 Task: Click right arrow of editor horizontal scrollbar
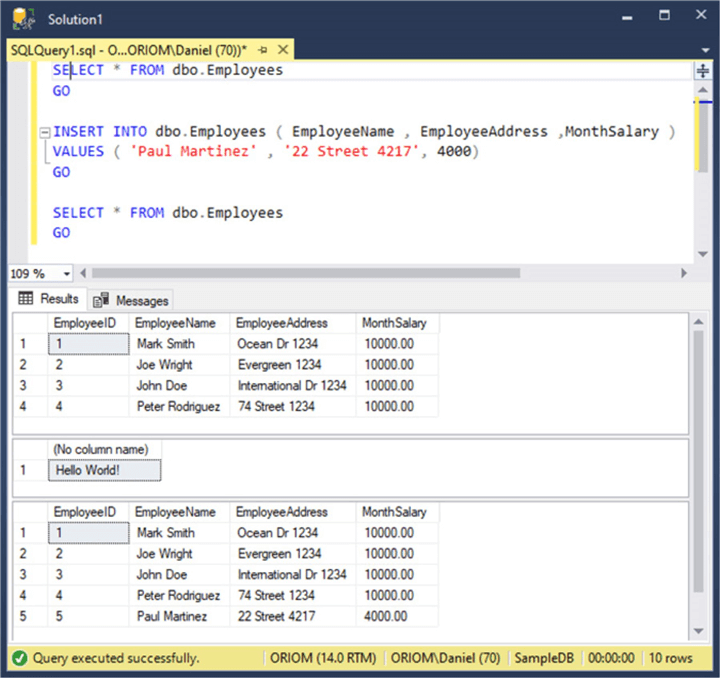(684, 273)
